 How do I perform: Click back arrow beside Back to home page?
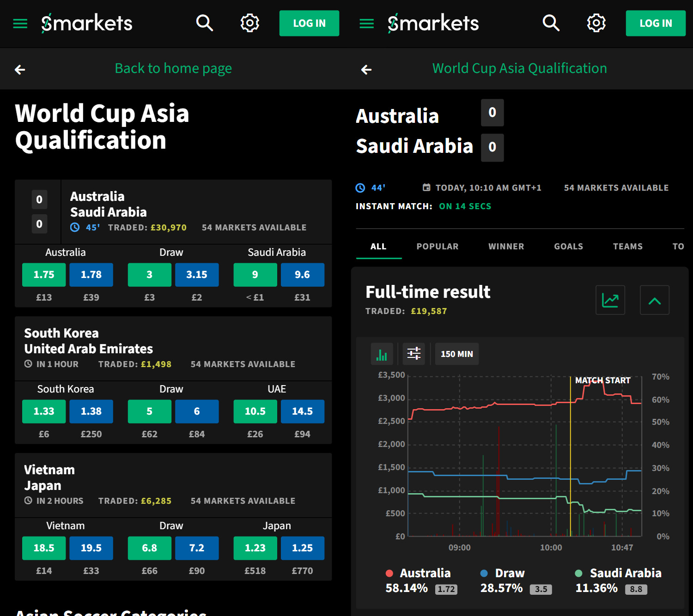tap(20, 70)
